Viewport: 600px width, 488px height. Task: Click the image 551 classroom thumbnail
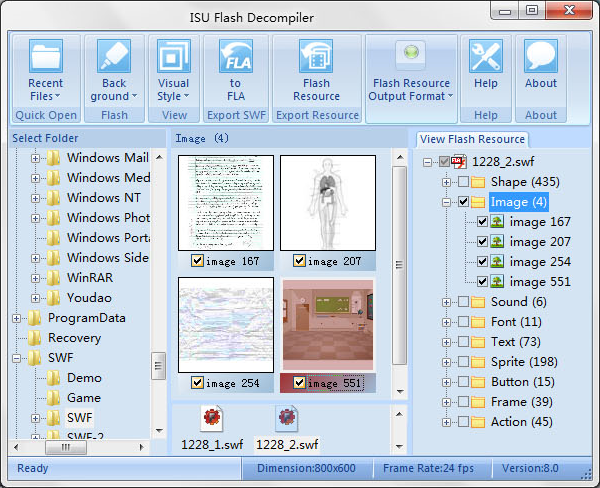(327, 325)
